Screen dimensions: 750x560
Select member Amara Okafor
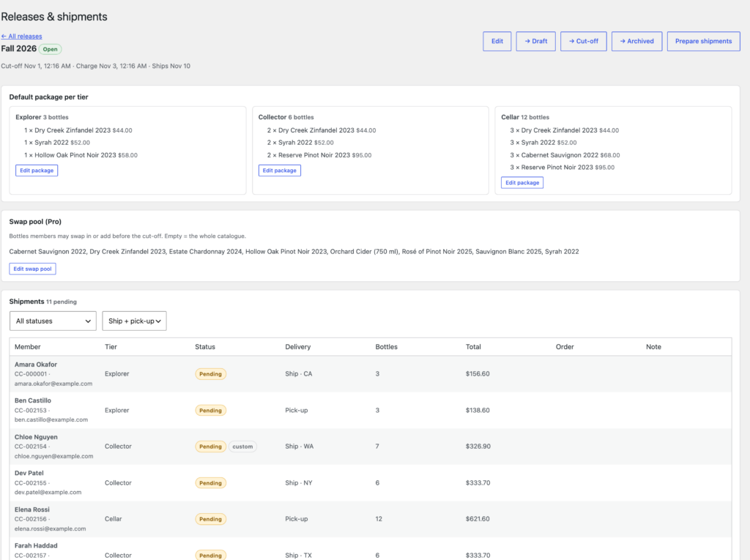click(x=36, y=365)
